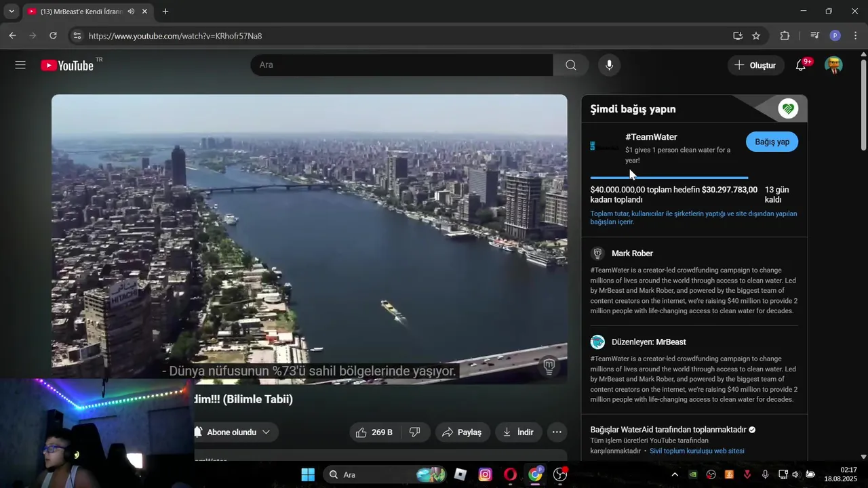Go to YouTube home via logo
This screenshot has height=488, width=868.
(x=67, y=65)
